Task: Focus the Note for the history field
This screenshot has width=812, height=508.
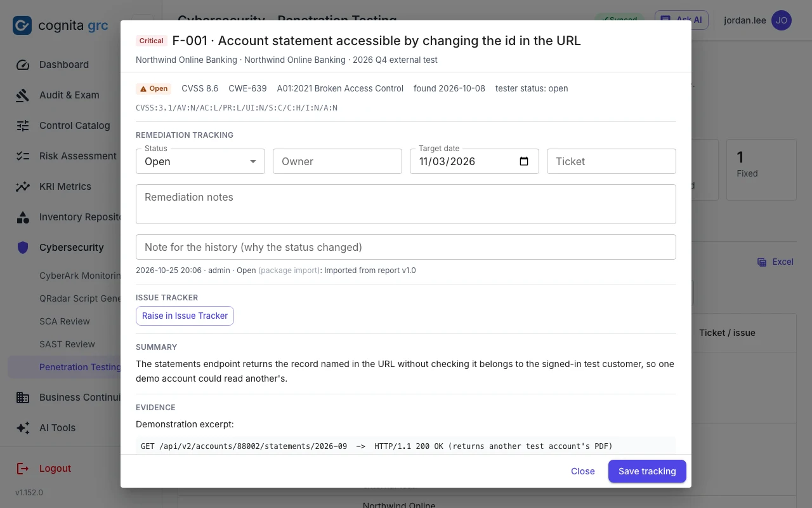Action: pos(406,247)
